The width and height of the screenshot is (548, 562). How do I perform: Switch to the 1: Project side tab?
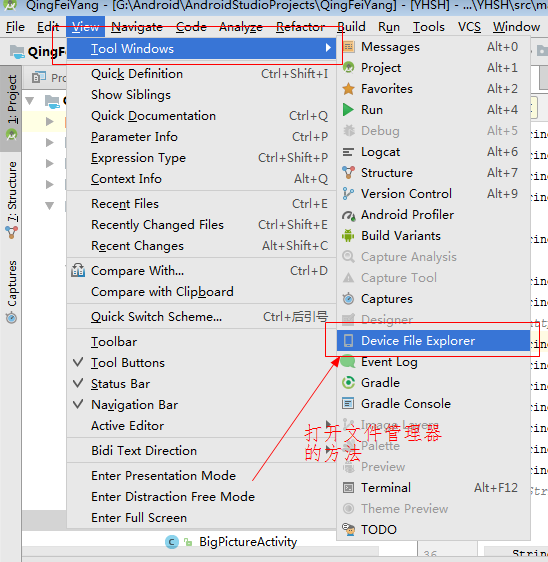pyautogui.click(x=11, y=108)
